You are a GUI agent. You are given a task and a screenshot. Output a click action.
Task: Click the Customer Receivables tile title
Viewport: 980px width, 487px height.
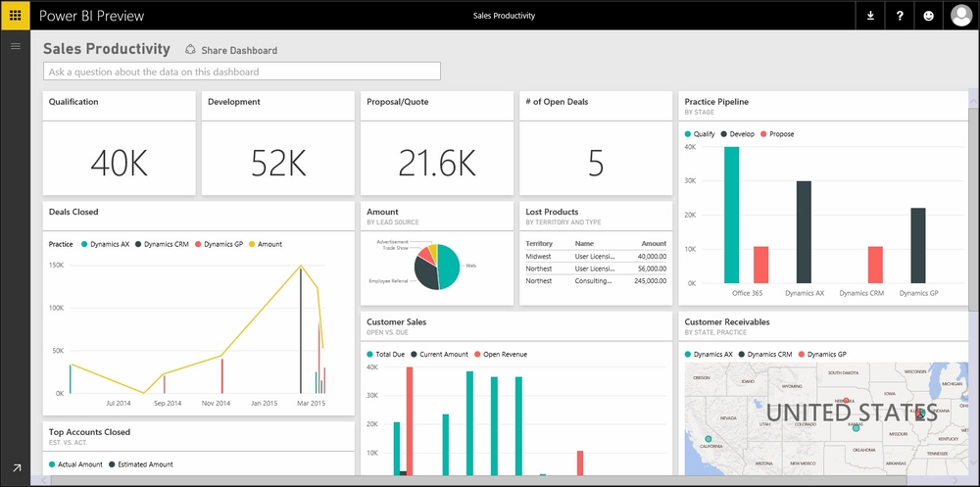[727, 321]
